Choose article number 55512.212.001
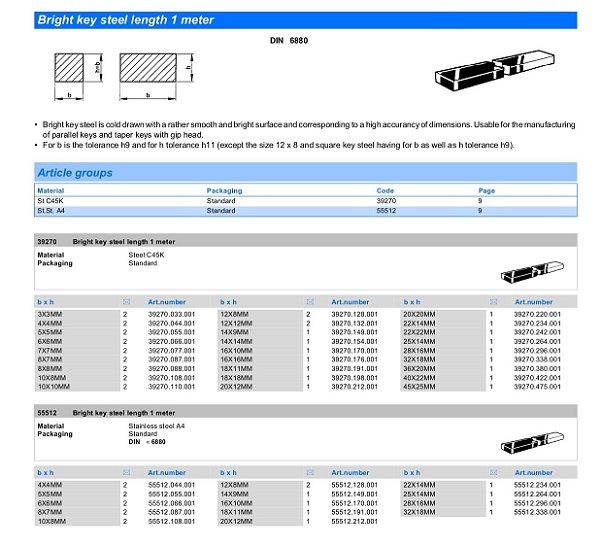The width and height of the screenshot is (601, 546). pos(353,520)
